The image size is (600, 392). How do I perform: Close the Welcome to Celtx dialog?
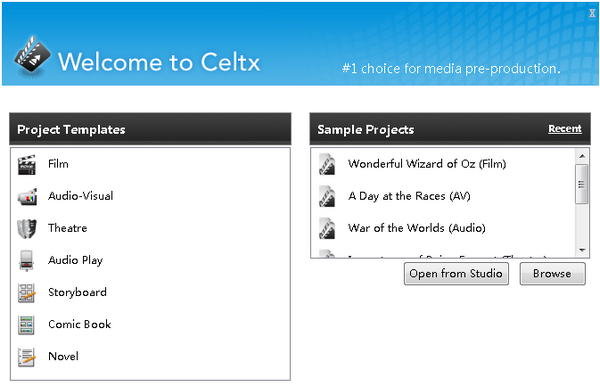click(x=592, y=13)
